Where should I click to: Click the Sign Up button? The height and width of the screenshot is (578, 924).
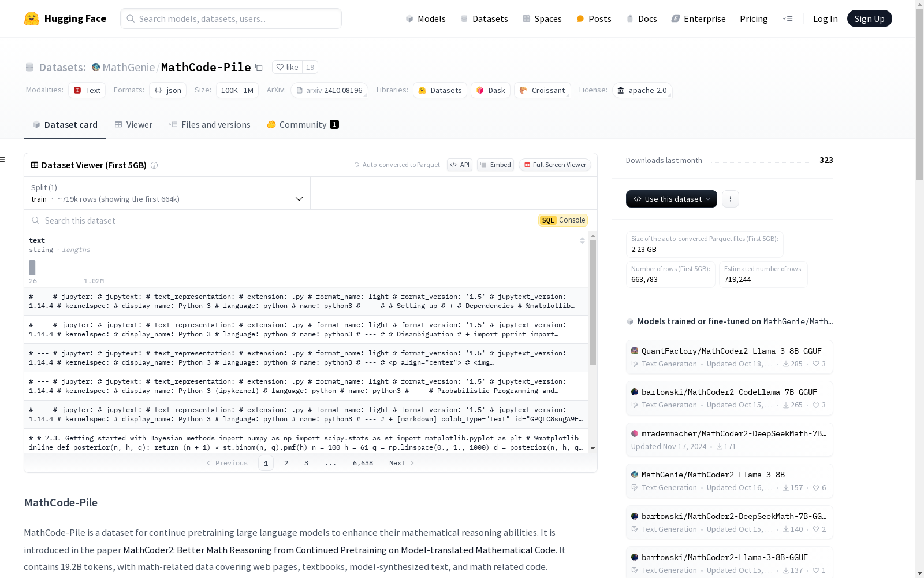click(869, 18)
